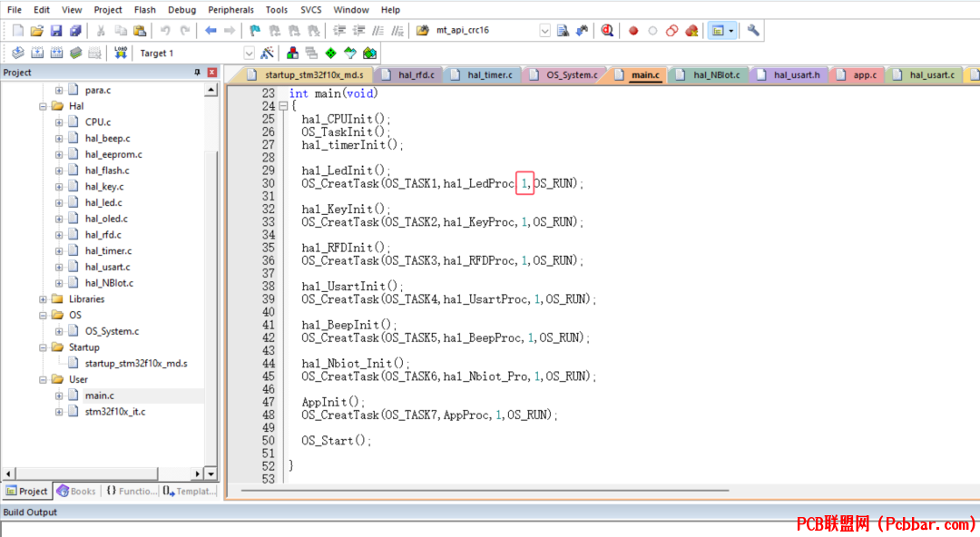Open the Target 1 dropdown
Screen dimensions: 980x537
(249, 54)
